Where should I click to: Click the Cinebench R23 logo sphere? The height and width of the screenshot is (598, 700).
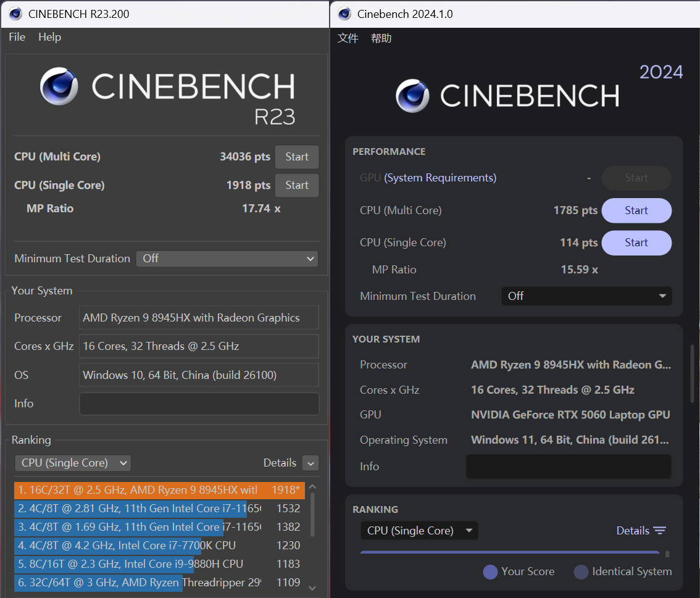59,86
